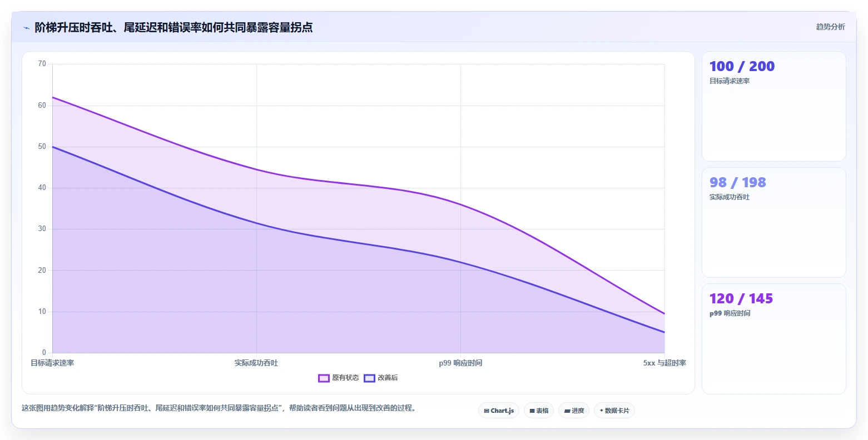Click the 60 y-axis tick label
The image size is (868, 440).
42,105
